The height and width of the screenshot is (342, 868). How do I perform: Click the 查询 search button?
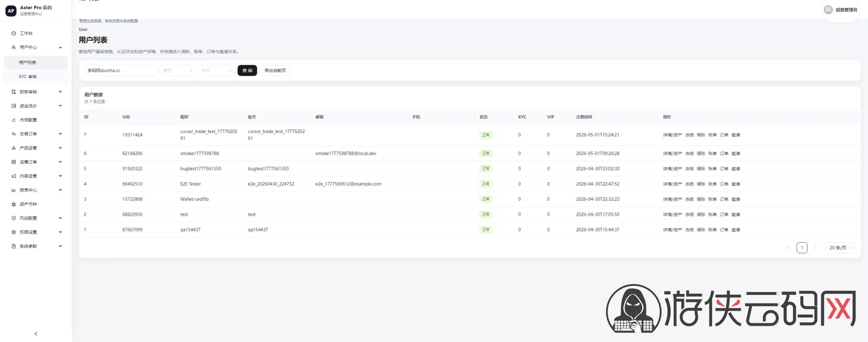click(x=247, y=71)
